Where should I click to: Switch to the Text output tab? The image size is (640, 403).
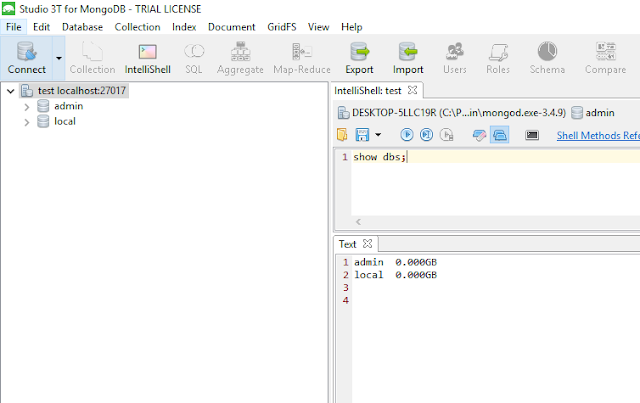click(347, 244)
